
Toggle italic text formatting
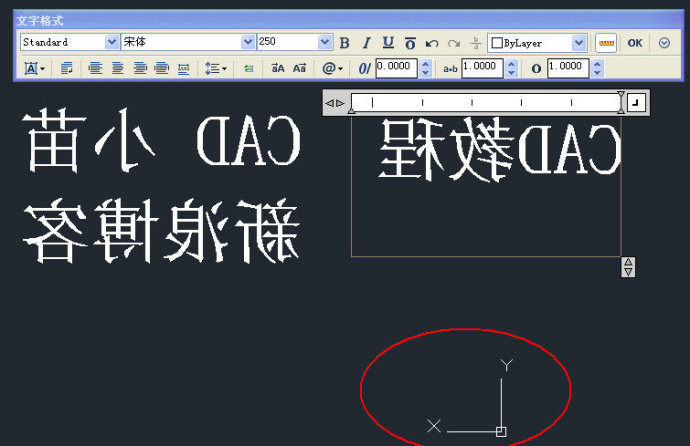pos(366,43)
